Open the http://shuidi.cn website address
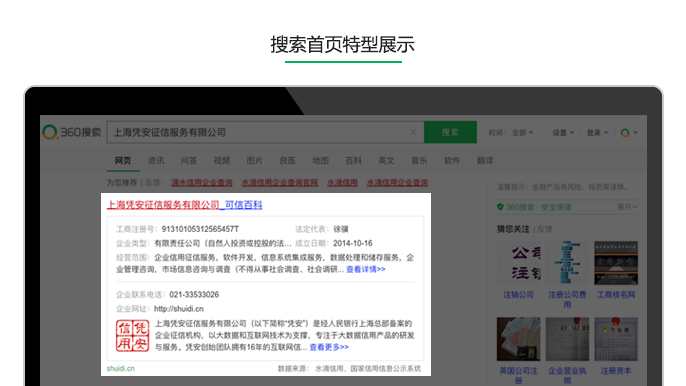The height and width of the screenshot is (386, 686). coord(179,309)
